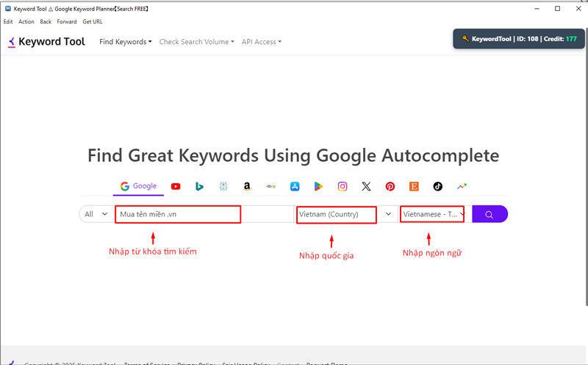Pick the App Store icon
Image resolution: width=588 pixels, height=365 pixels.
(295, 187)
